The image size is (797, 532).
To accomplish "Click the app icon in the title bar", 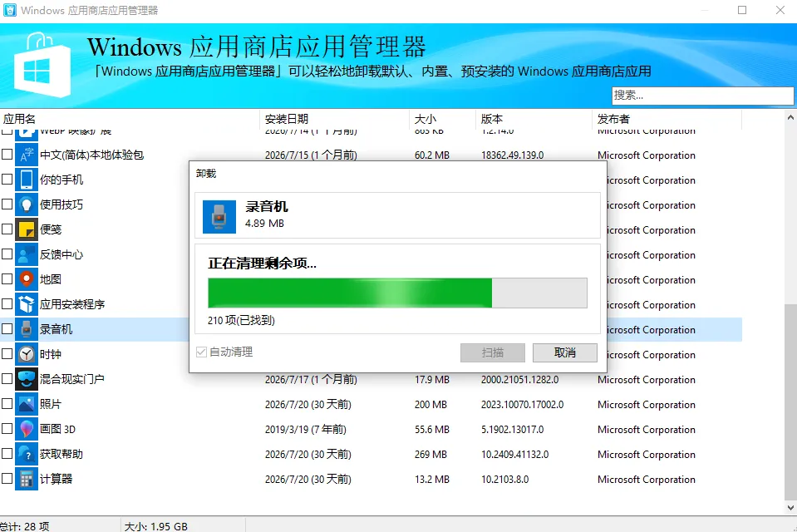I will [x=10, y=10].
